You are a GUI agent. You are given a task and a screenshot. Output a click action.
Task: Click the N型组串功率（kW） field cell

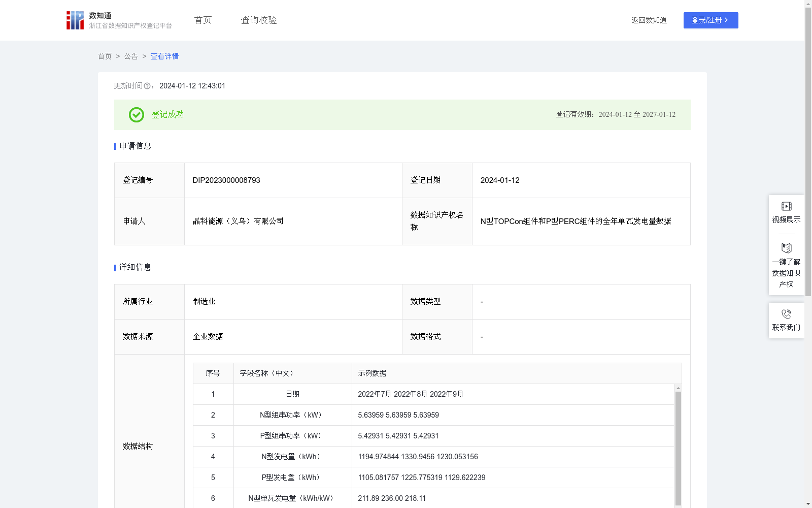pos(293,415)
